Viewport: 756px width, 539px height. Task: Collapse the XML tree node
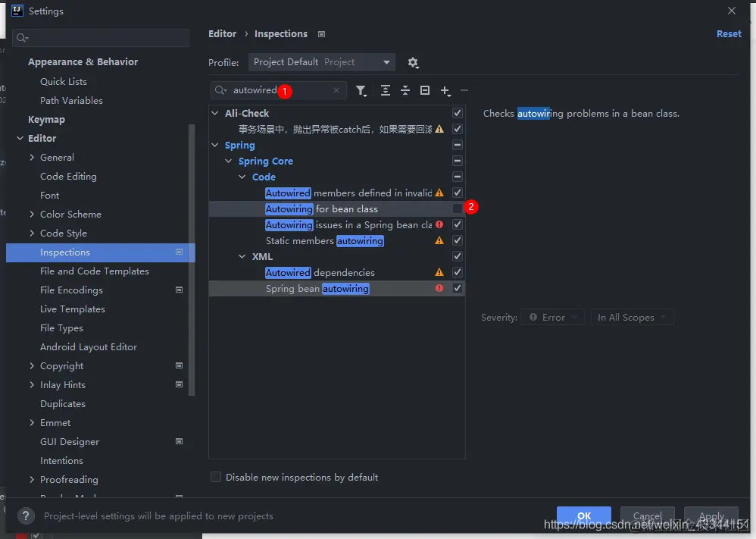tap(242, 256)
